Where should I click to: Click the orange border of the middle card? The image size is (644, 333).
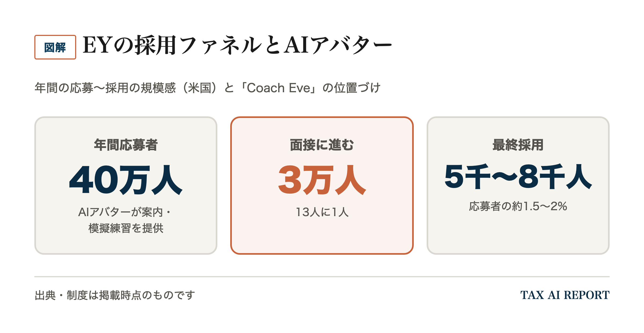(322, 117)
